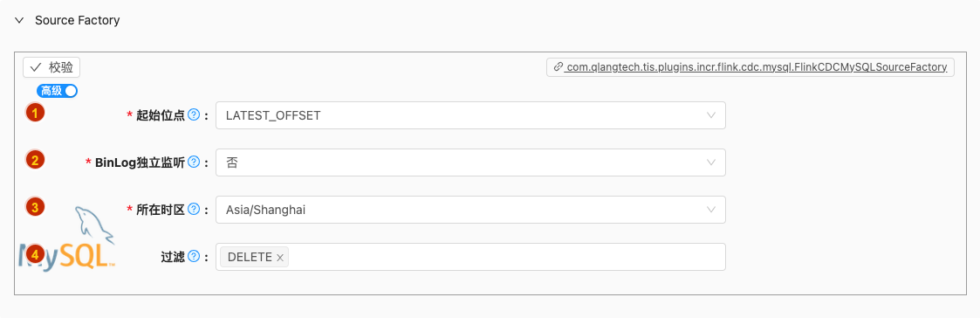
Task: Click the help icon next to BinLog独立监听
Action: [x=194, y=162]
